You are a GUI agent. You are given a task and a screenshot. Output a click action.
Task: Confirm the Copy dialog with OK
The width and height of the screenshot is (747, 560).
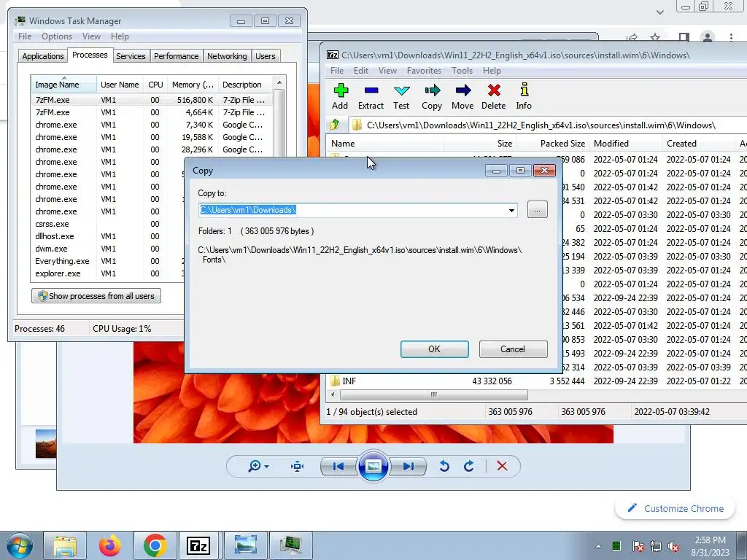point(435,349)
